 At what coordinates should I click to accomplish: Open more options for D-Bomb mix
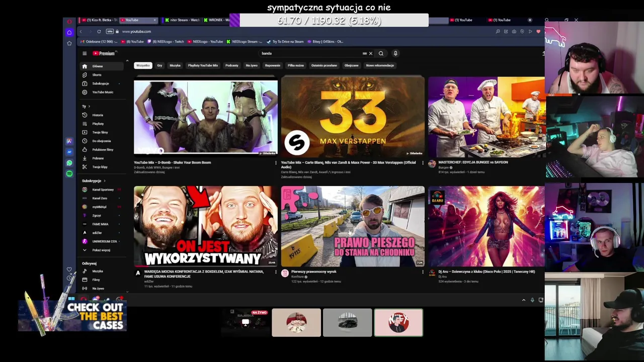(276, 163)
